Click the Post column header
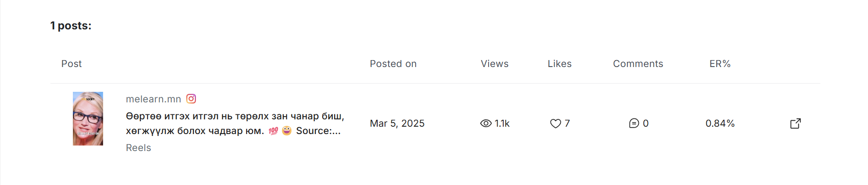The width and height of the screenshot is (868, 185). pyautogui.click(x=71, y=64)
